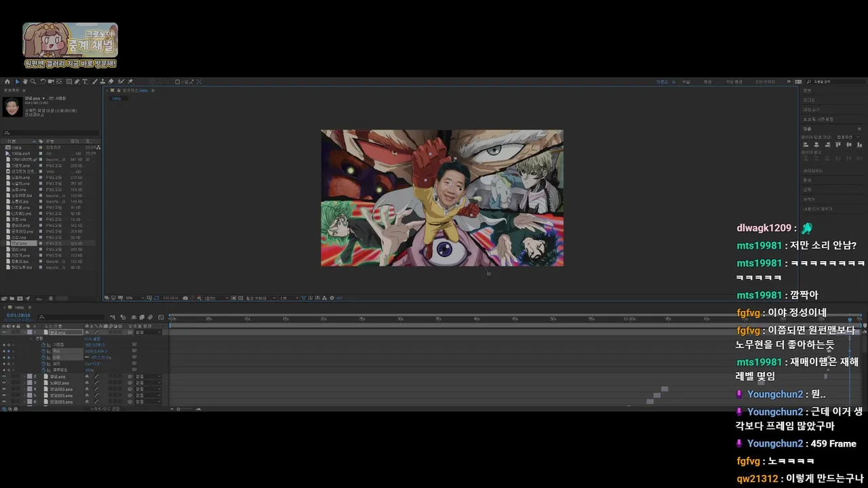Click the align bottom edges icon

(859, 145)
